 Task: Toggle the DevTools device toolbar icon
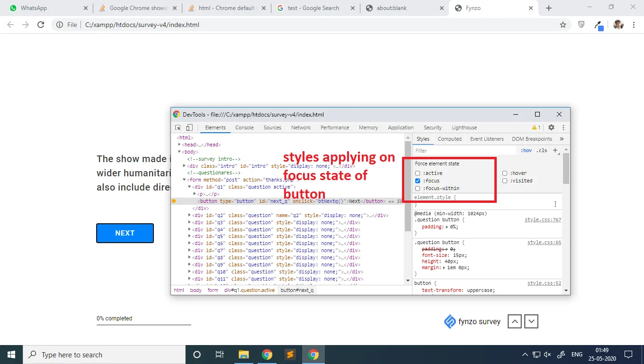(x=189, y=127)
